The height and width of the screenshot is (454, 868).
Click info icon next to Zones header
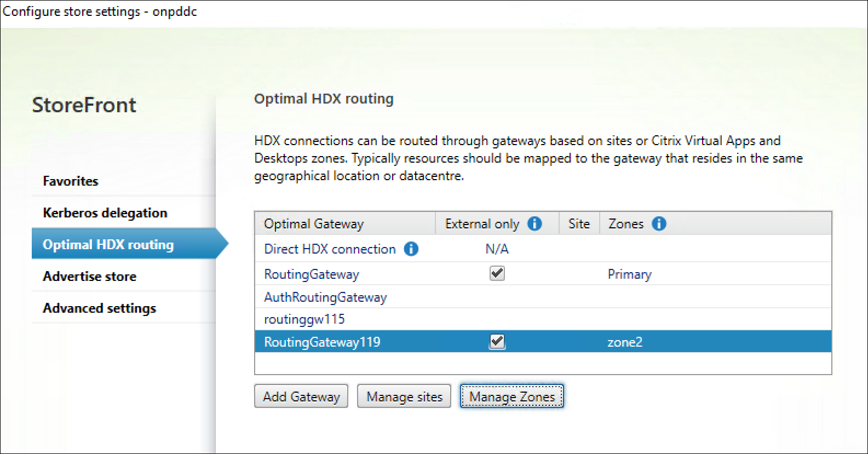point(659,223)
